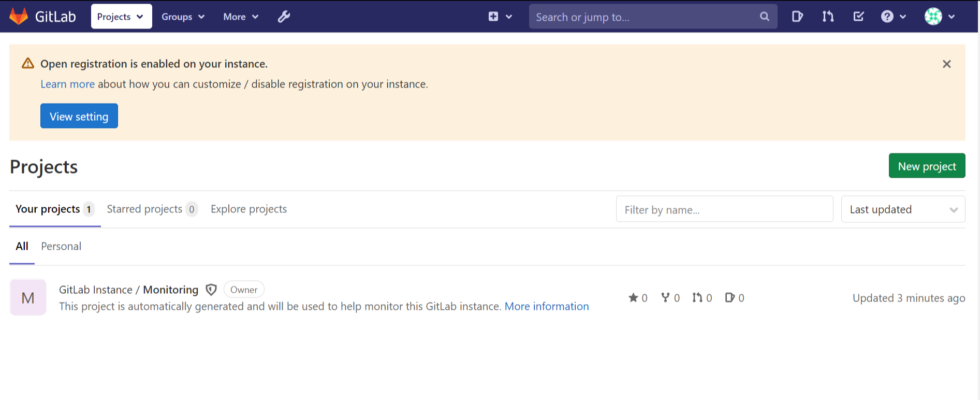
Task: Expand the Groups dropdown menu
Action: 183,17
